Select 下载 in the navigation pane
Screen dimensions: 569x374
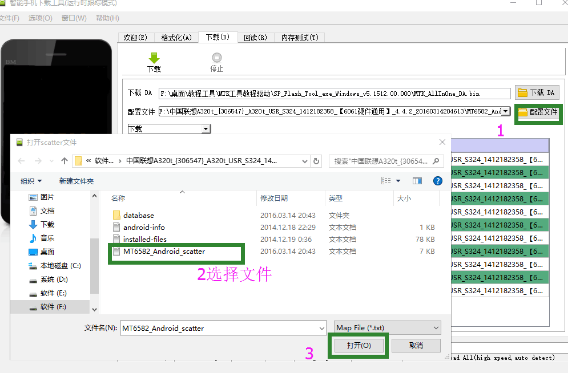[47, 224]
